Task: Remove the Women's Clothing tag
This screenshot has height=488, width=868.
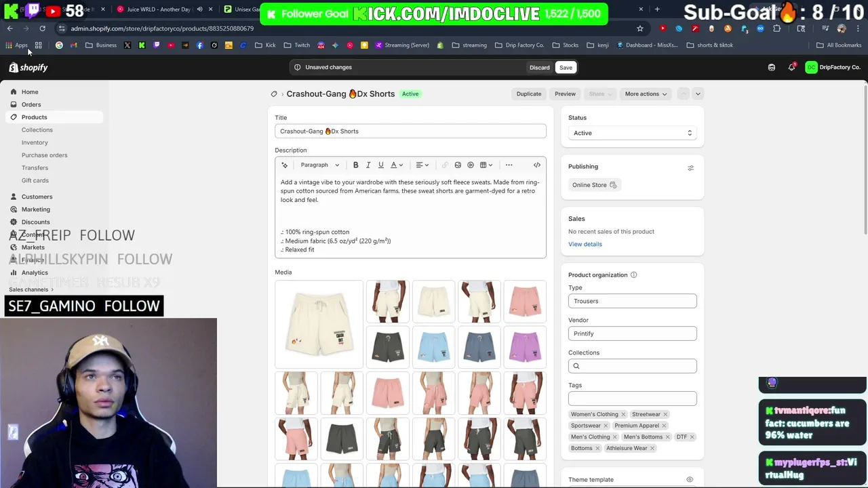Action: (x=623, y=414)
